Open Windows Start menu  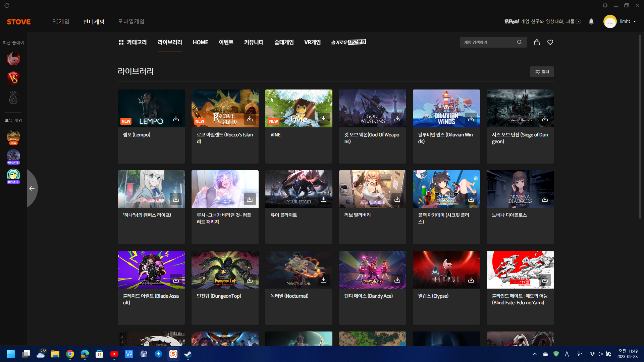(x=11, y=354)
